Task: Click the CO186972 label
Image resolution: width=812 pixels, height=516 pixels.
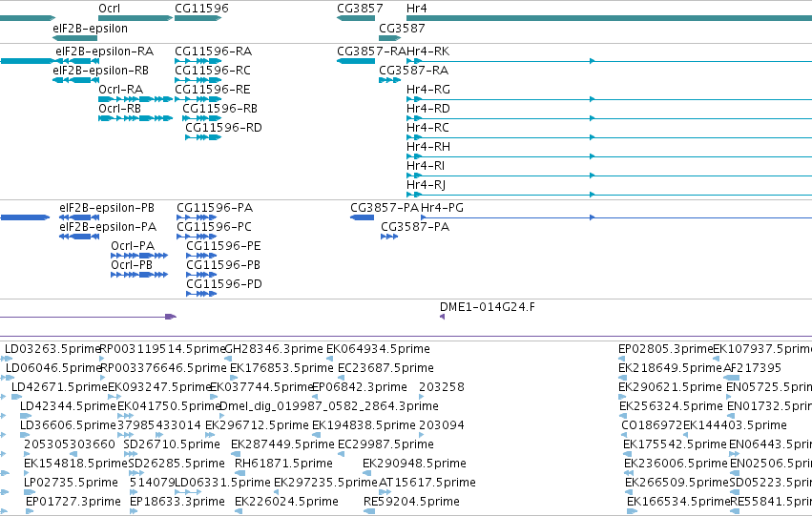Action: tap(652, 426)
